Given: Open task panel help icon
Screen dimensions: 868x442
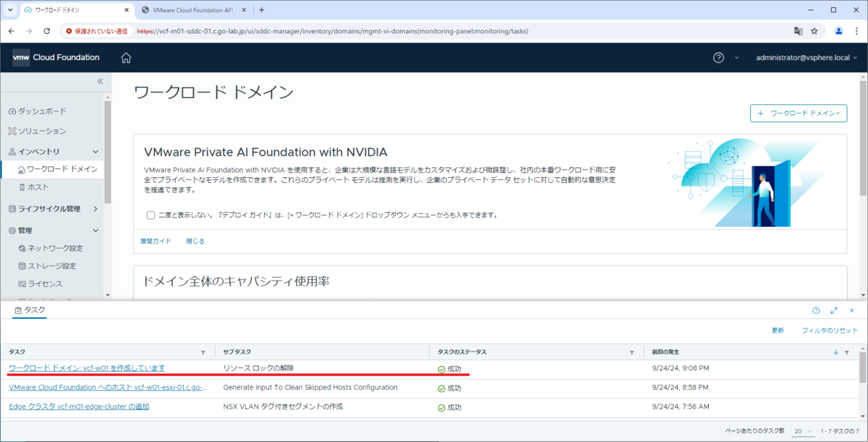Looking at the screenshot, I should click(x=816, y=310).
